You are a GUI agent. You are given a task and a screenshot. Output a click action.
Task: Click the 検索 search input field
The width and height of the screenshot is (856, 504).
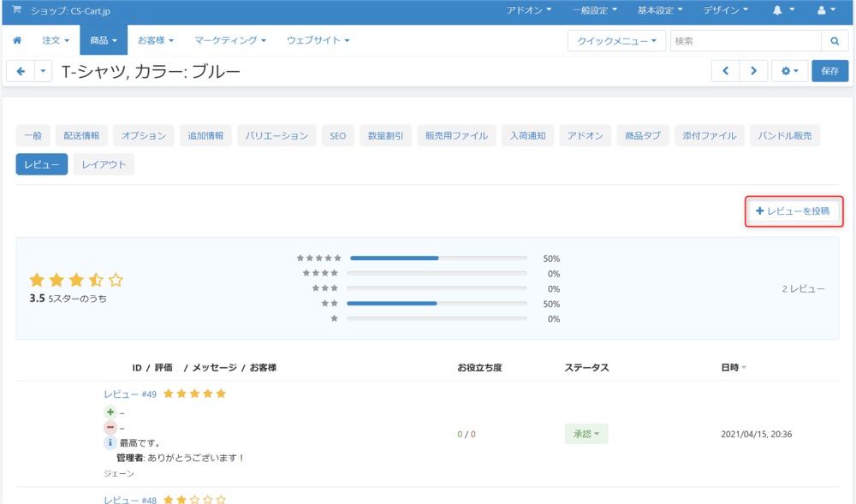point(745,41)
